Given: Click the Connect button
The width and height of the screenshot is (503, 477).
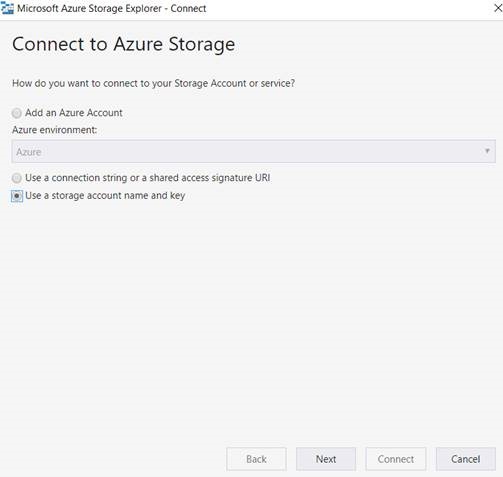Looking at the screenshot, I should (x=396, y=459).
